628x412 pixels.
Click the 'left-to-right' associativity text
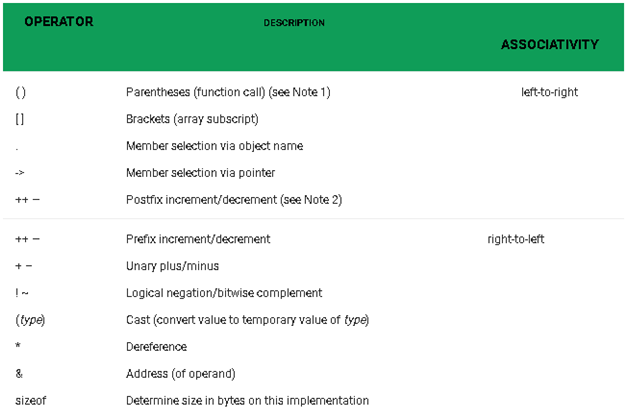pyautogui.click(x=549, y=92)
